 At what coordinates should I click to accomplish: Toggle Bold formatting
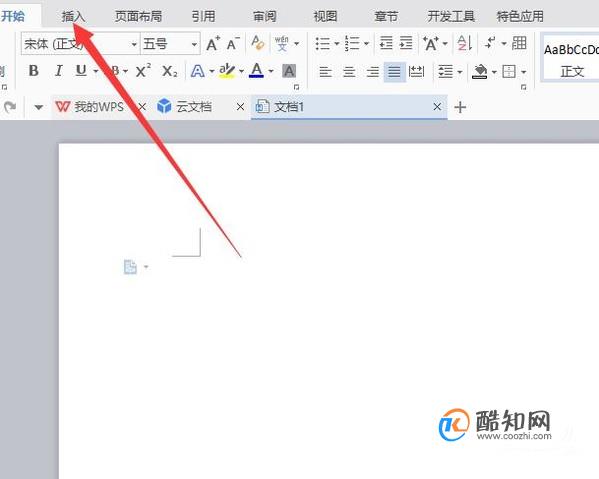(34, 71)
